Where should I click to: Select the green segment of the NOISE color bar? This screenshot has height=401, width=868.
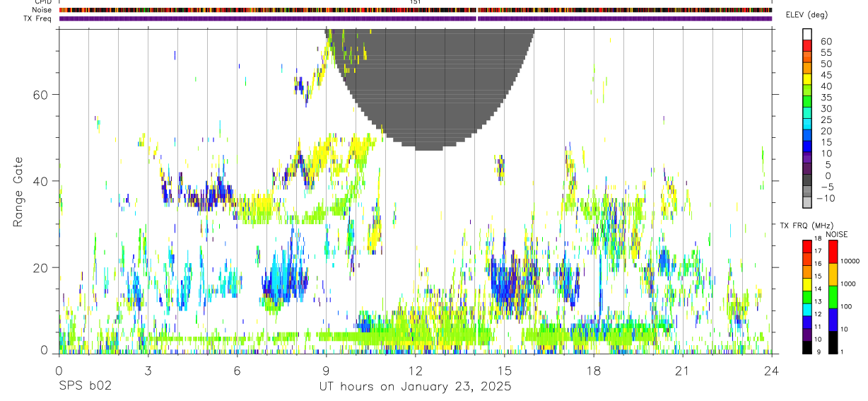(833, 297)
